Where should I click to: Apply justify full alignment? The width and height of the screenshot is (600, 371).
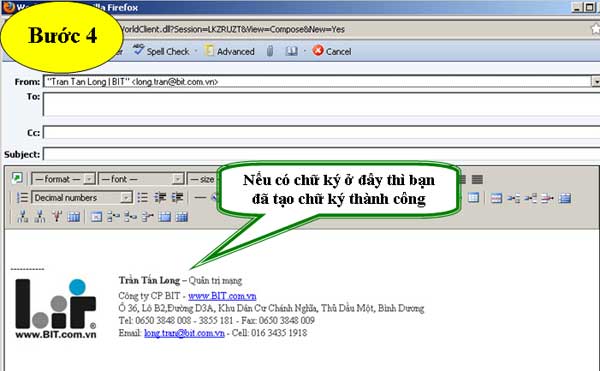click(477, 179)
